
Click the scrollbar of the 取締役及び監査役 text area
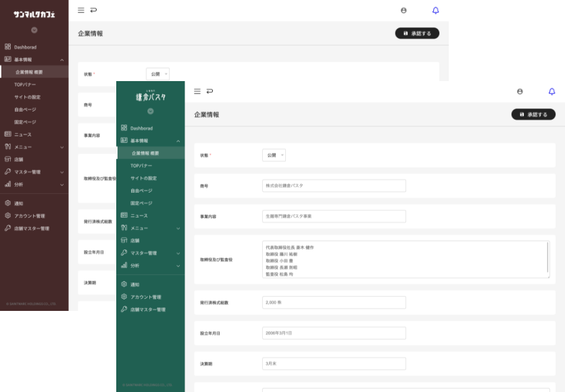(547, 258)
